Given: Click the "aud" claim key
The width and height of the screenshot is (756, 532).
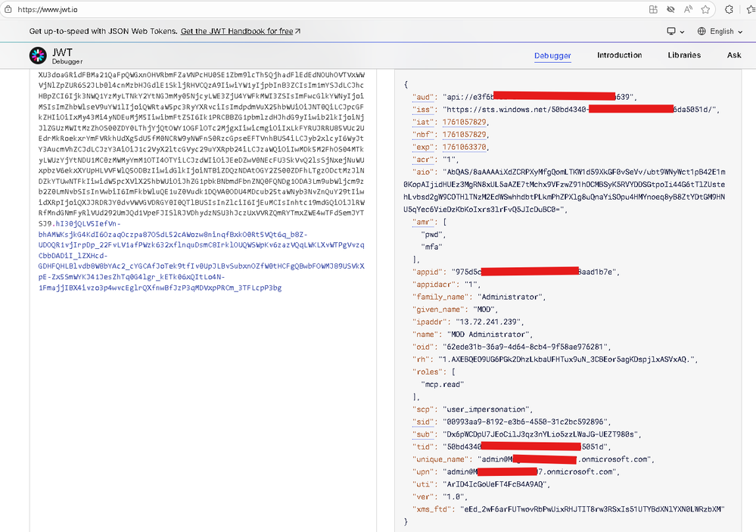Looking at the screenshot, I should tap(423, 97).
